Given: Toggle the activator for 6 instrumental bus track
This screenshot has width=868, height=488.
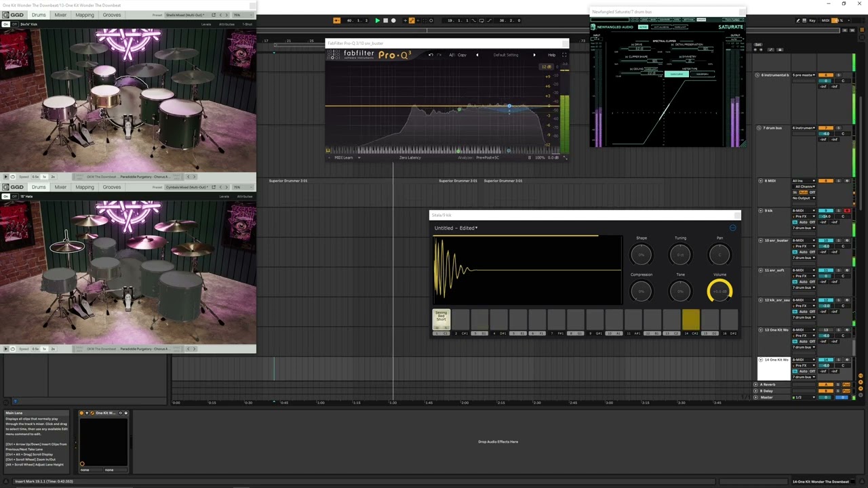Looking at the screenshot, I should point(825,75).
